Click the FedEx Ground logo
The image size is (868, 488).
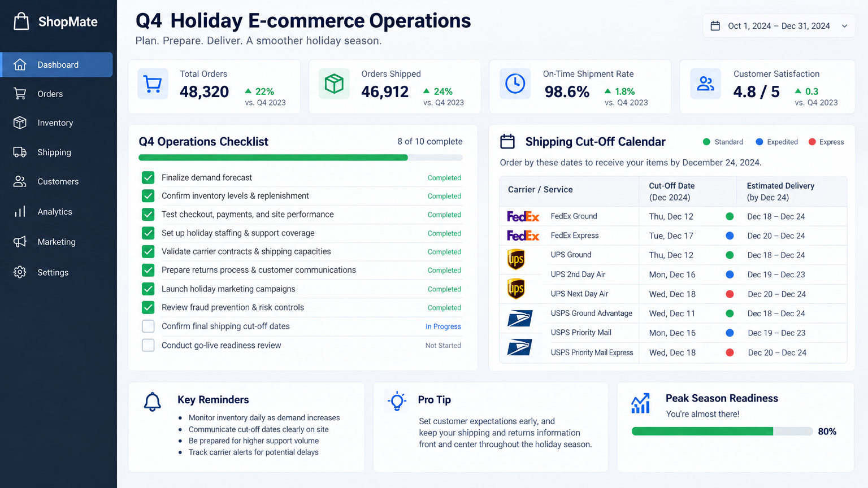pos(523,216)
